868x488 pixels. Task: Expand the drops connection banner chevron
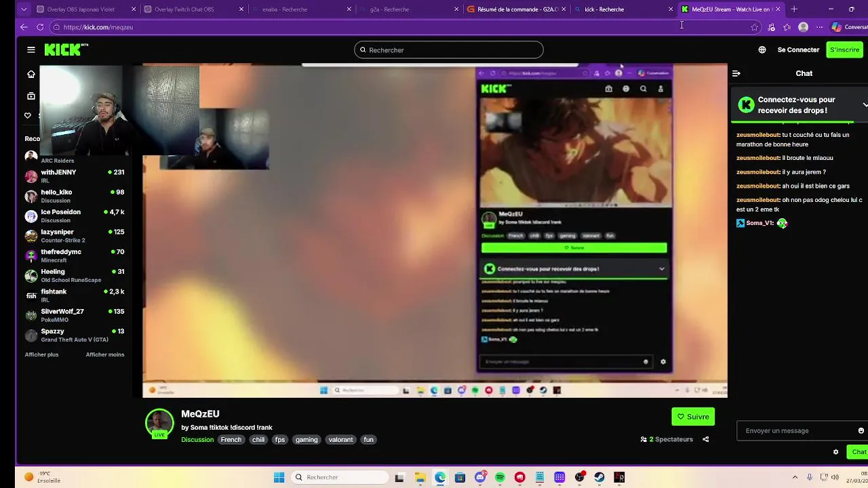coord(865,105)
